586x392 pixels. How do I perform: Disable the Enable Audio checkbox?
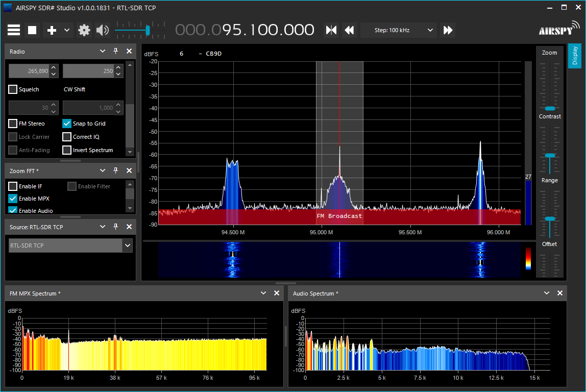point(13,210)
